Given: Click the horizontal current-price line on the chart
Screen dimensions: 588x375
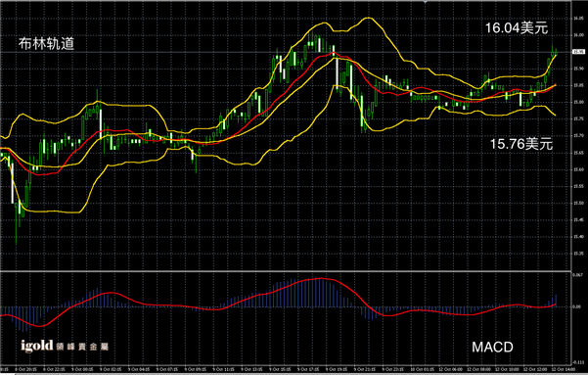Looking at the screenshot, I should point(285,52).
